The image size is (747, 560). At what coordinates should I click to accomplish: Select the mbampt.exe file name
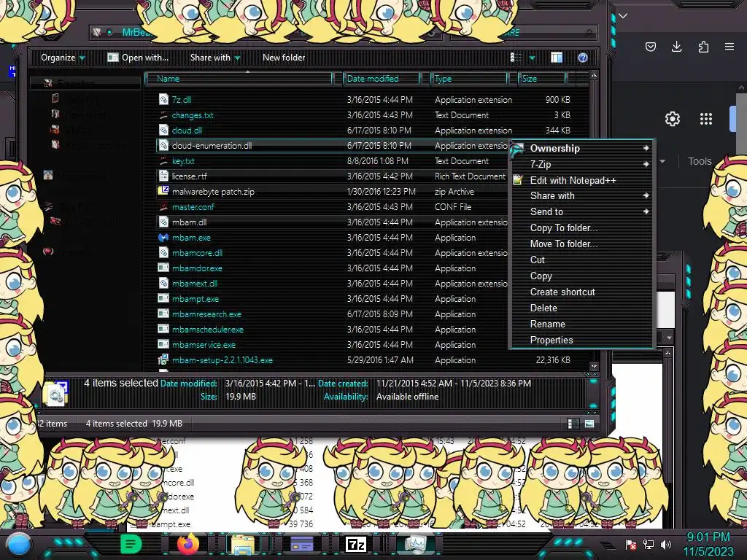(x=196, y=299)
